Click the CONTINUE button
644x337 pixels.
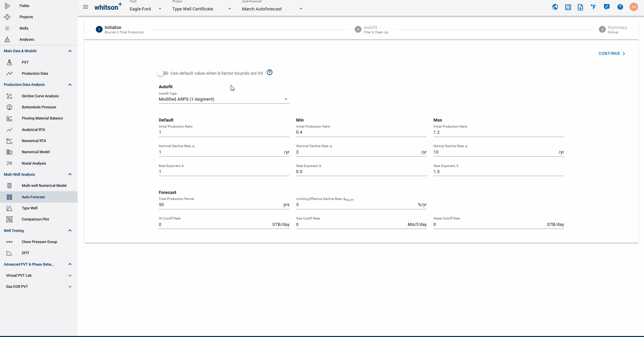[612, 54]
